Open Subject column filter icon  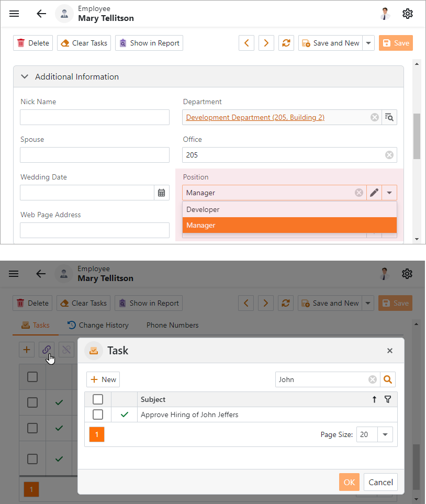pyautogui.click(x=388, y=399)
